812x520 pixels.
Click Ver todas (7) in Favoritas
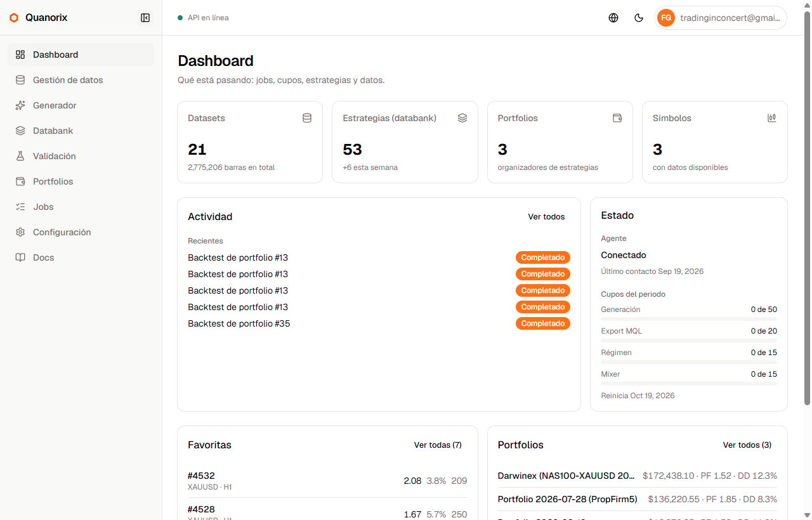438,445
